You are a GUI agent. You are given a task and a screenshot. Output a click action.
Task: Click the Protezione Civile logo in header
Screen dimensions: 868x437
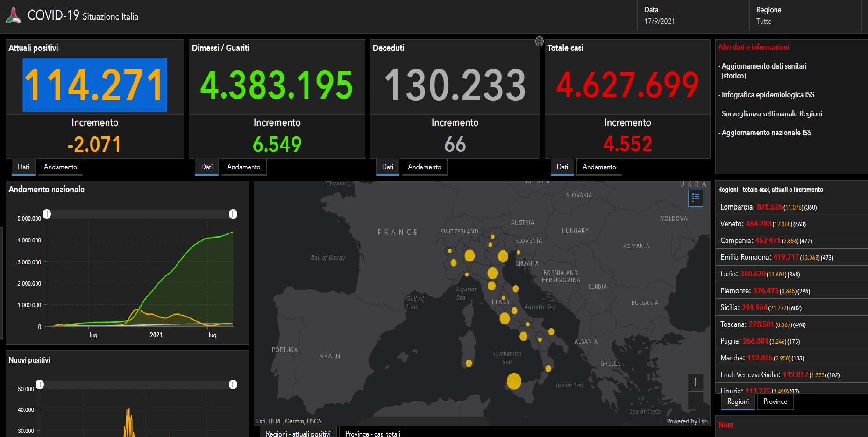14,16
